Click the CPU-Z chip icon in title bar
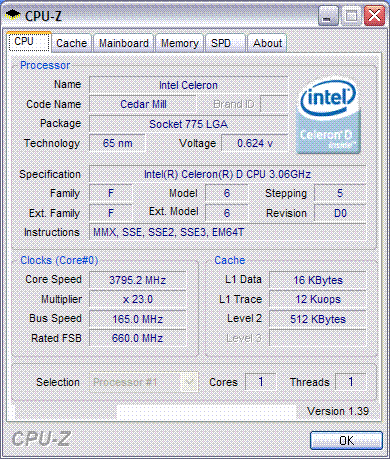 [13, 15]
